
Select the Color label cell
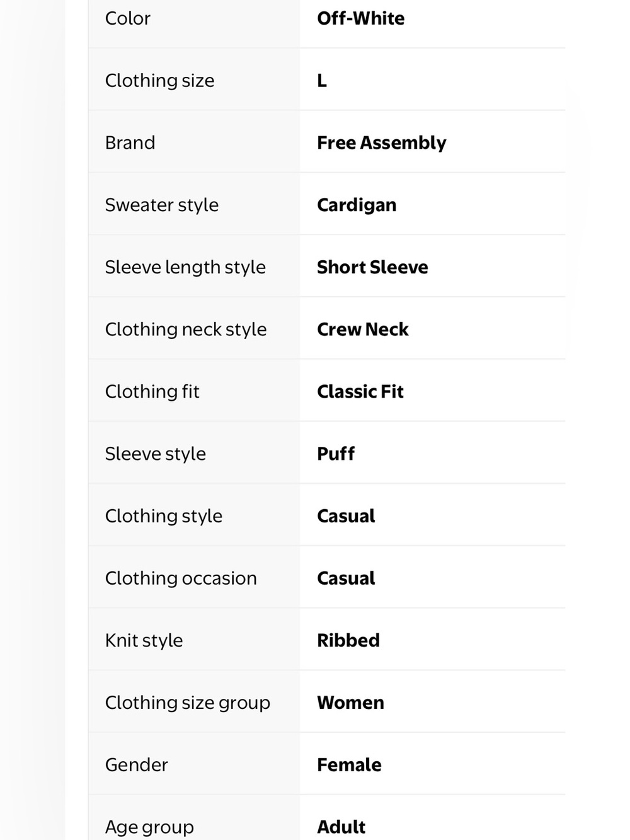pos(193,18)
